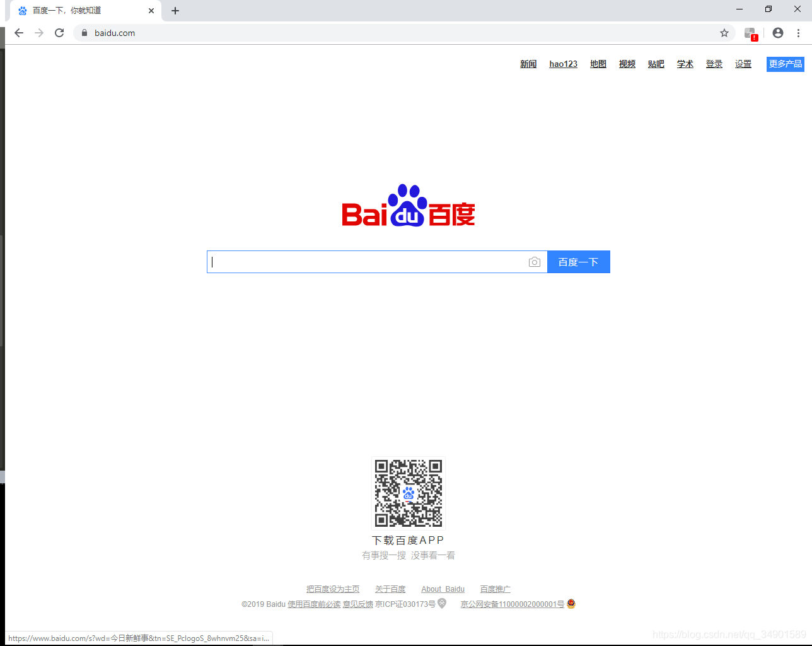This screenshot has width=812, height=646.
Task: Click the Baidu logo
Action: click(x=409, y=206)
